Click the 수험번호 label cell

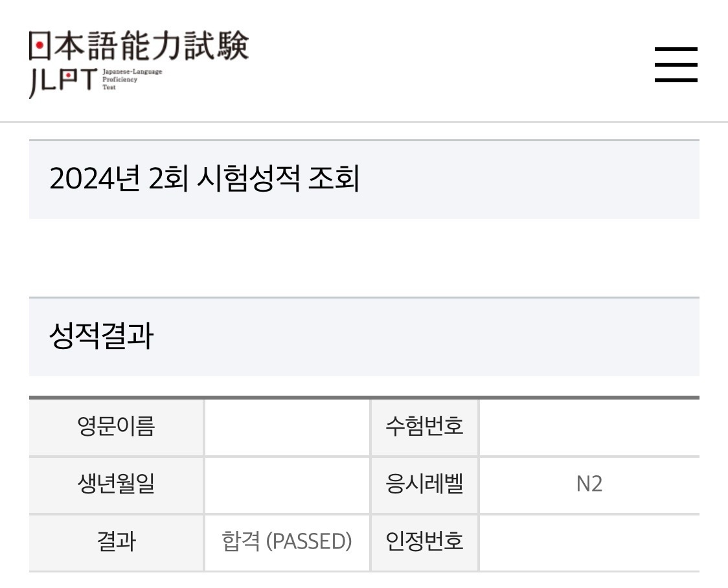point(424,427)
